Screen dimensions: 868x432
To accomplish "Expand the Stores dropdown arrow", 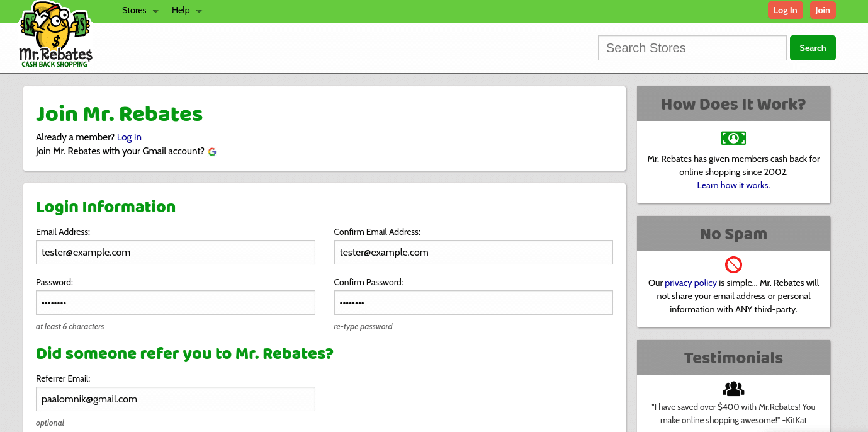I will [x=155, y=11].
